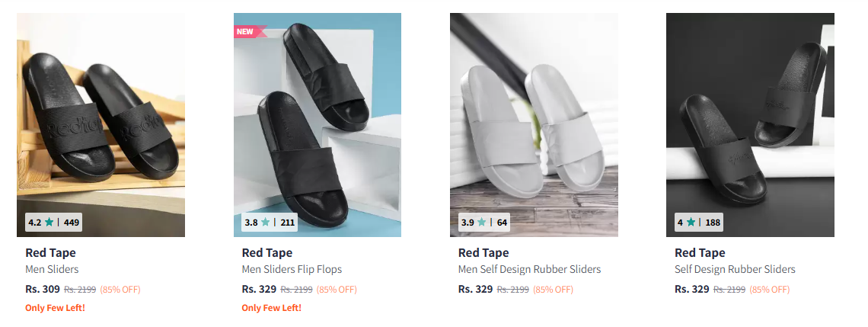Click the Rs. 309 price of first product
The width and height of the screenshot is (868, 327).
(x=43, y=289)
